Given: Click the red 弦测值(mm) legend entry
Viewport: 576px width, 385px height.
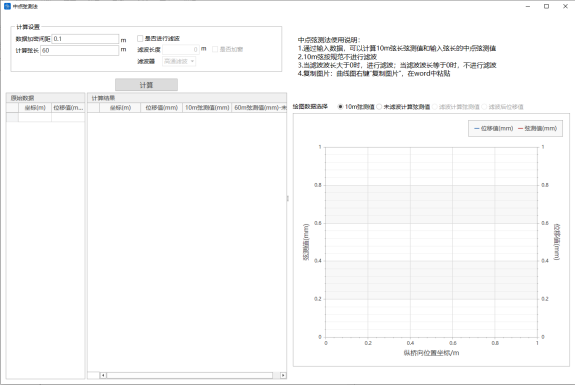Looking at the screenshot, I should [x=537, y=129].
